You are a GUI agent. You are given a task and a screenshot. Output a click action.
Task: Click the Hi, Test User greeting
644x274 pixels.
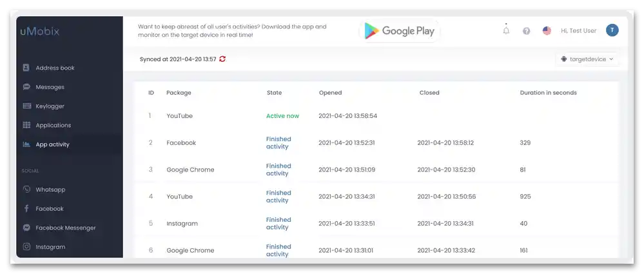578,31
